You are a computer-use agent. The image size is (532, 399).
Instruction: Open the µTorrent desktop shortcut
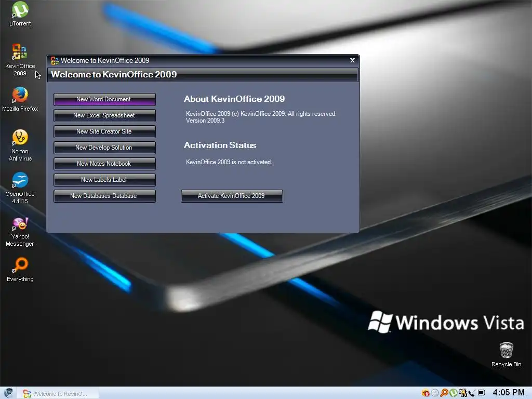pyautogui.click(x=20, y=14)
